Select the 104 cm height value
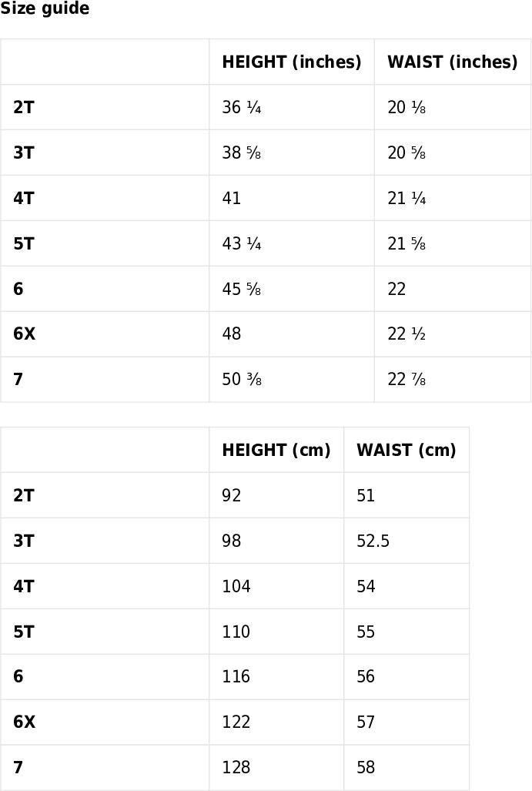This screenshot has height=791, width=532. 236,587
